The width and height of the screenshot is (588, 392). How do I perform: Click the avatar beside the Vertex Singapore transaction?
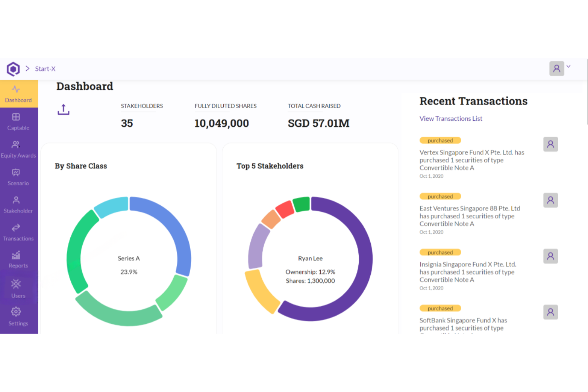551,144
